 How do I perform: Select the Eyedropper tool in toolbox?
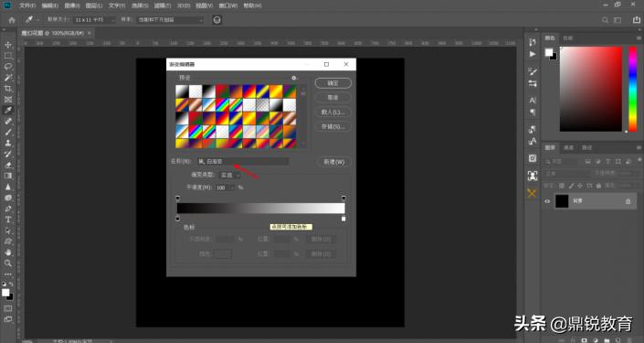(8, 111)
